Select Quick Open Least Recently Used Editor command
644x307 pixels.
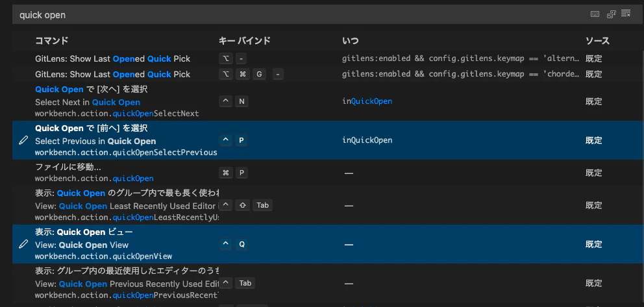(x=127, y=206)
